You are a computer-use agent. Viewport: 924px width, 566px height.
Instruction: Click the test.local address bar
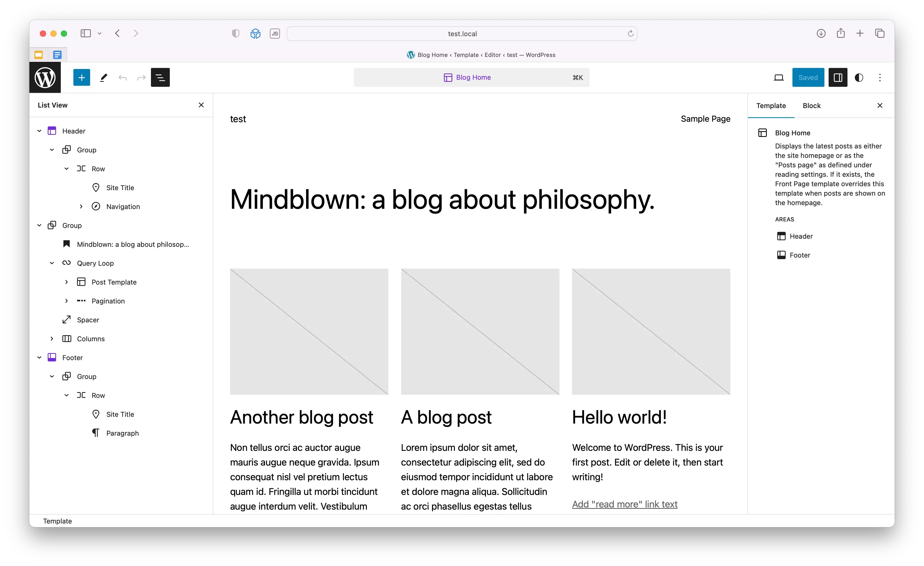462,33
